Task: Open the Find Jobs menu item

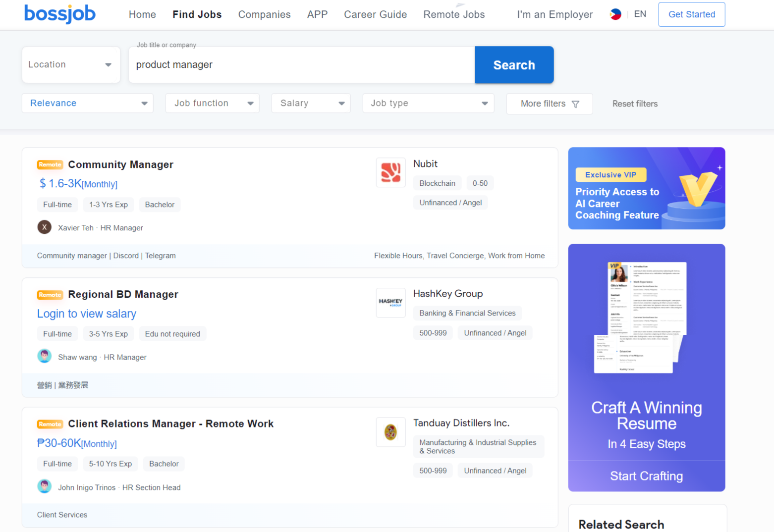Action: (197, 14)
